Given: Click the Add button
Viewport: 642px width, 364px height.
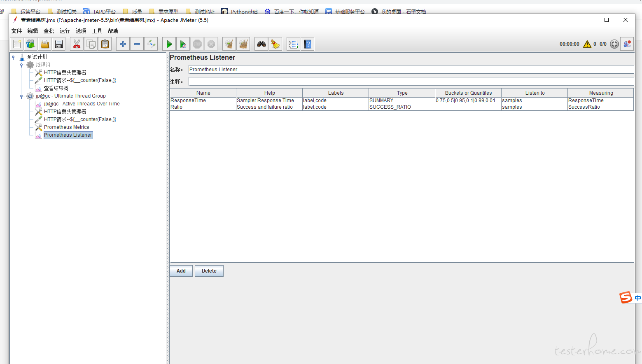Looking at the screenshot, I should pos(181,271).
